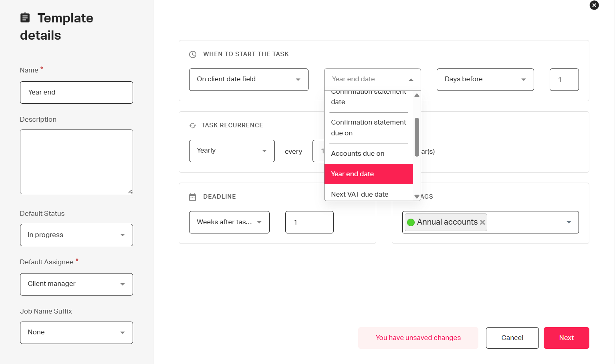615x364 pixels.
Task: Click the Description text area
Action: coord(76,162)
